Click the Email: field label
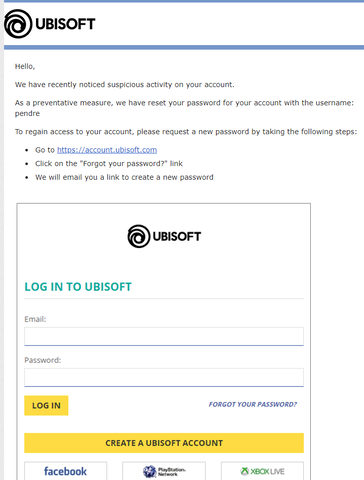Viewport: 364px width, 480px height. coord(35,319)
